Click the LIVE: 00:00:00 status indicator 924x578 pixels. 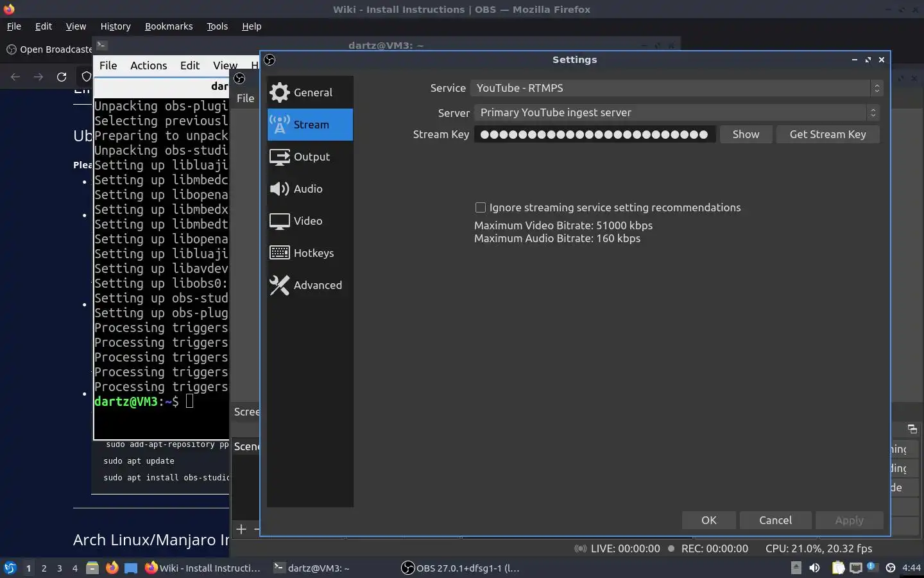click(x=617, y=548)
